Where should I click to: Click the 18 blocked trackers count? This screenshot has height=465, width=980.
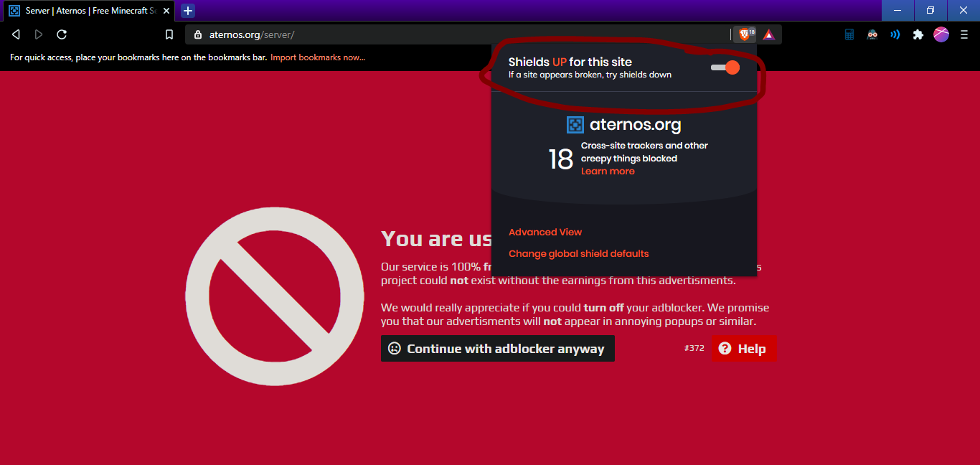pyautogui.click(x=560, y=159)
